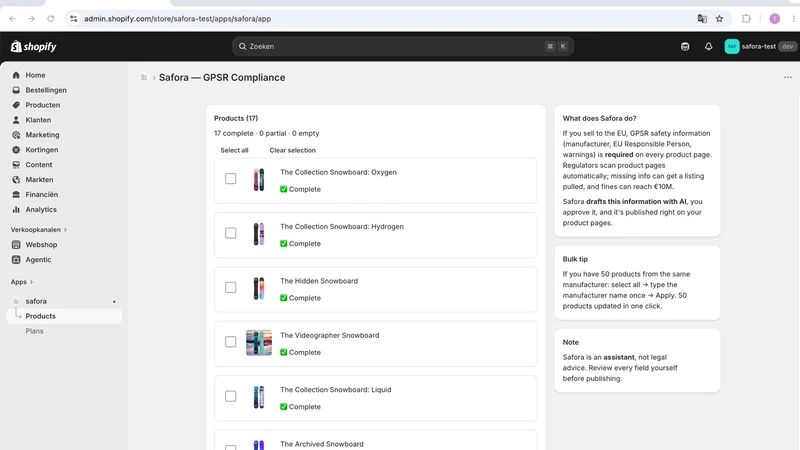Open Kortingen in the sidebar

[x=42, y=149]
